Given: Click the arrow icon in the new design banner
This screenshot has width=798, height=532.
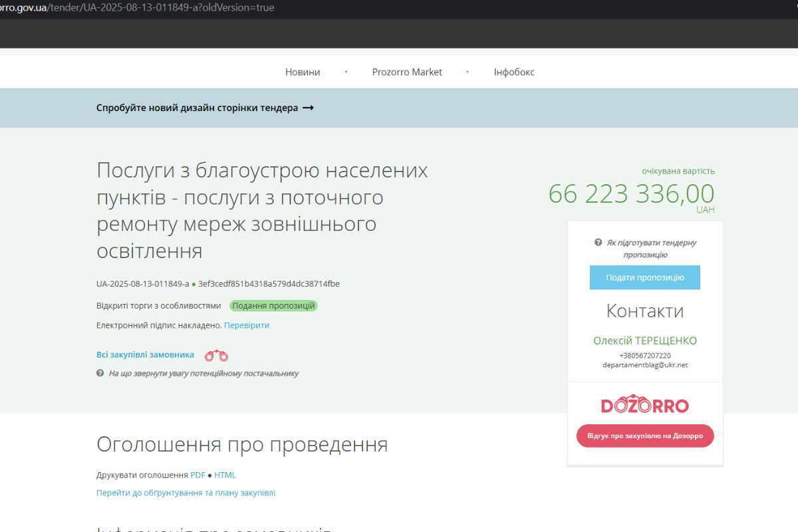Looking at the screenshot, I should 309,106.
